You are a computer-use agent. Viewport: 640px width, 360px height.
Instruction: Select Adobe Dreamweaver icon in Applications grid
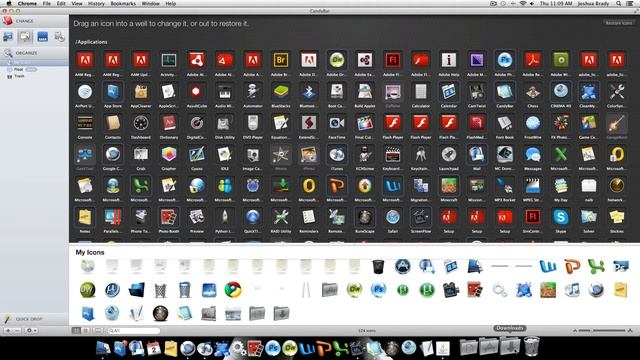click(337, 60)
